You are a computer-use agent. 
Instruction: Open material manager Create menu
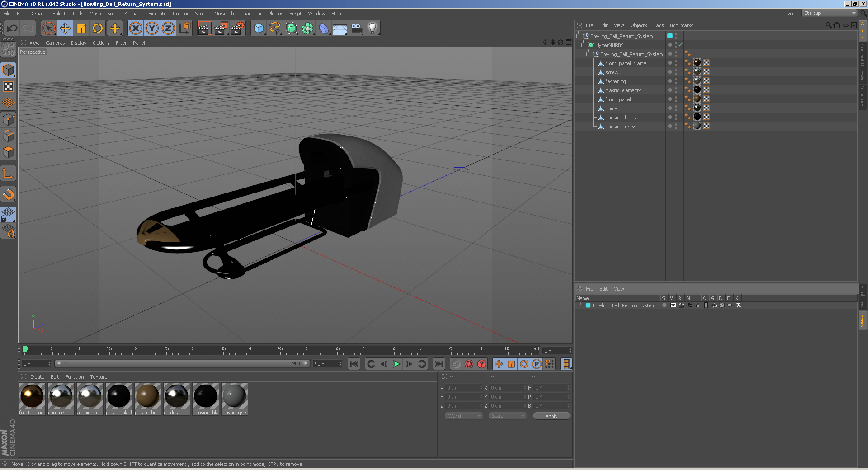point(37,377)
